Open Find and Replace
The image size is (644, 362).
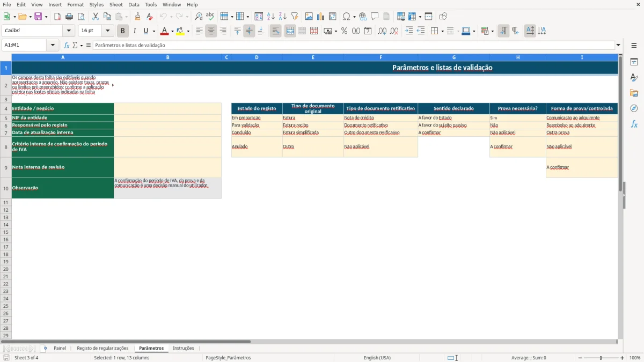(199, 17)
